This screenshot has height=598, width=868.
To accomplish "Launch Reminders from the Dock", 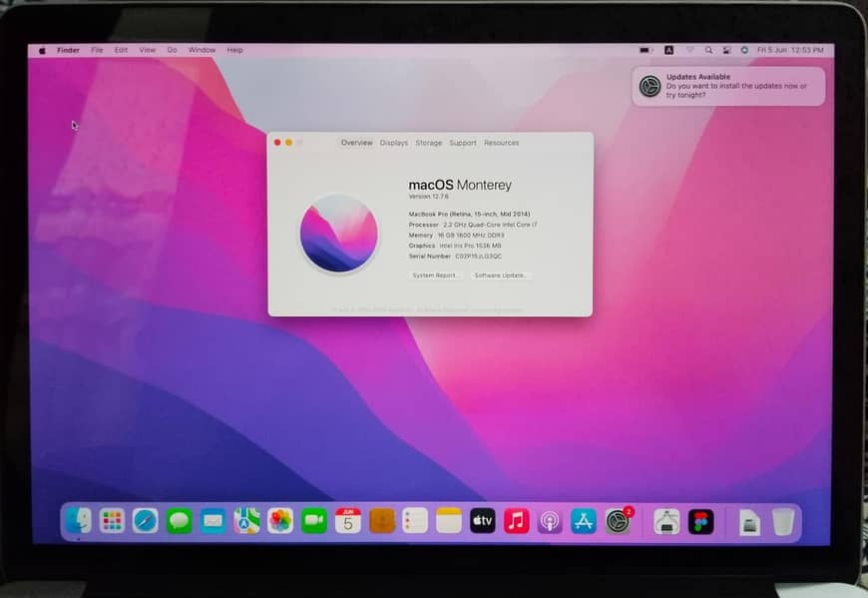I will click(x=415, y=521).
